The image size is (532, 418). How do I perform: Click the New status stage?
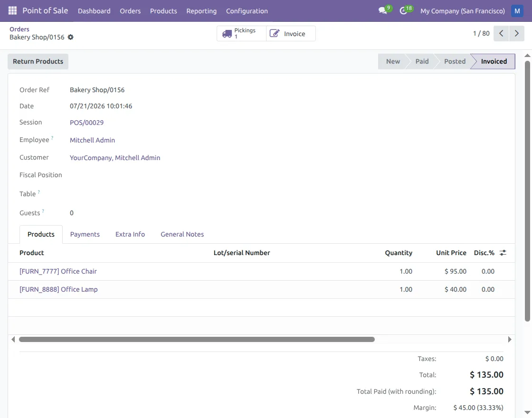pyautogui.click(x=393, y=61)
